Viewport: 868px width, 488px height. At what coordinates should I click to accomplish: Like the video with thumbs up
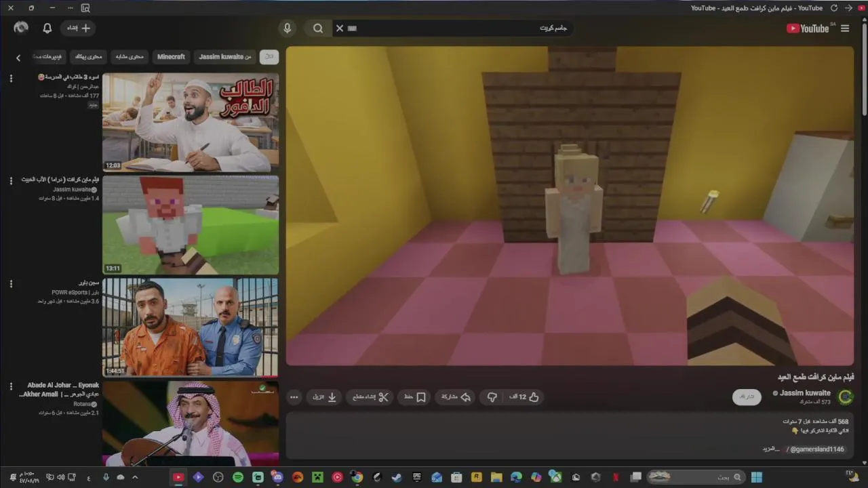(x=524, y=397)
